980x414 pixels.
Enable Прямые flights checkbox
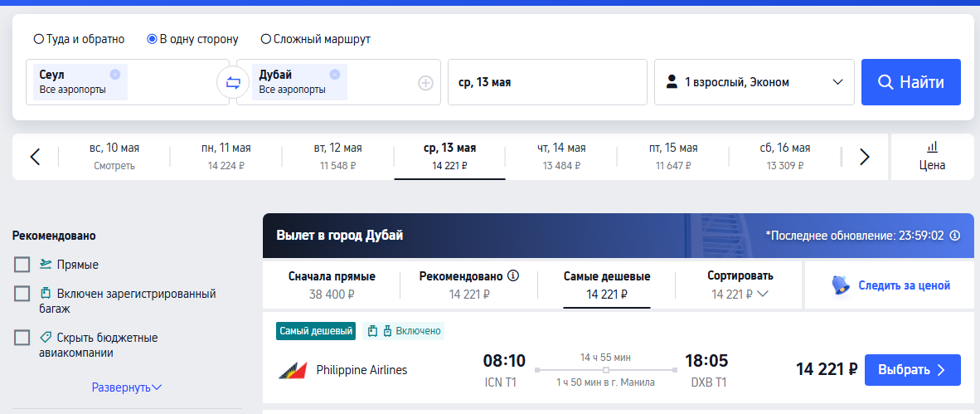(x=22, y=265)
